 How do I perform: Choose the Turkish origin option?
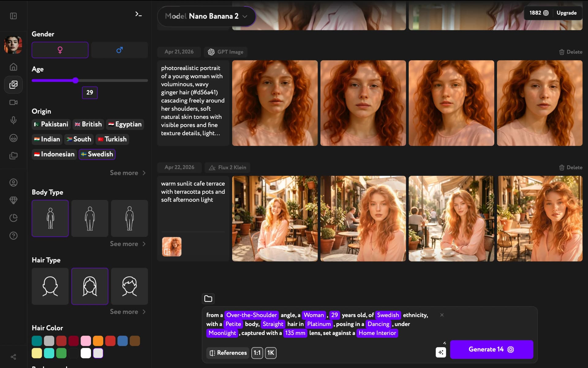112,139
